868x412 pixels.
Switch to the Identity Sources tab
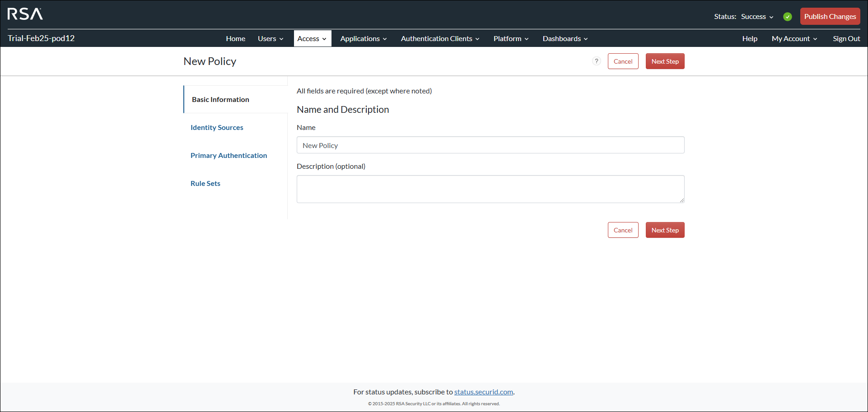coord(217,128)
